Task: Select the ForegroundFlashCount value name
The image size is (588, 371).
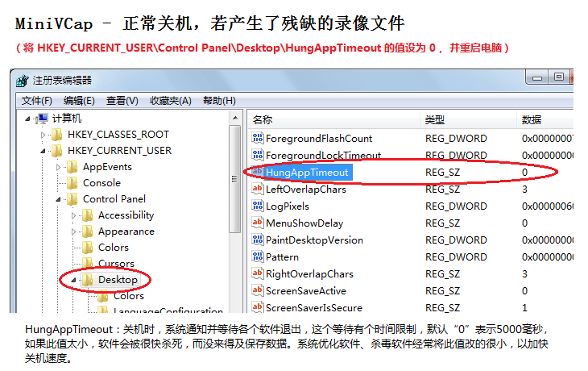Action: [319, 139]
